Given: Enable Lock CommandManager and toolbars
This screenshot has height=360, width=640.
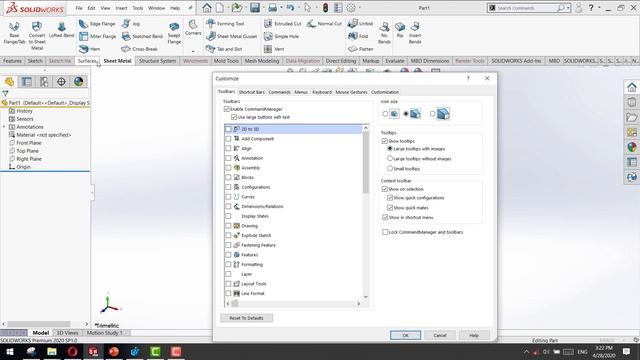Looking at the screenshot, I should coord(385,232).
